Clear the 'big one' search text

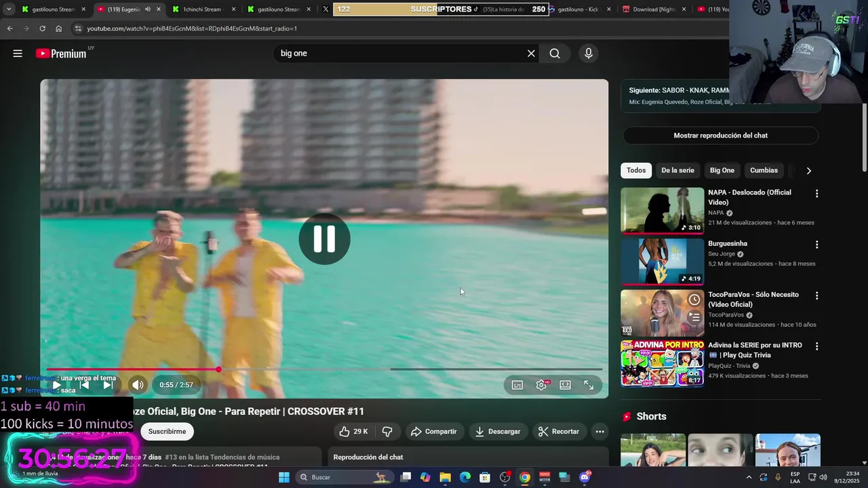531,54
